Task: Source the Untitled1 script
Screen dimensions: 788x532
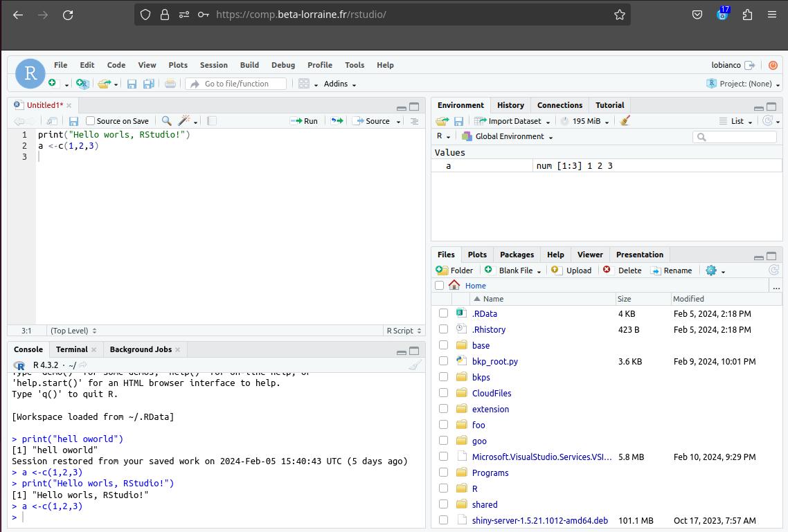Action: pos(375,120)
